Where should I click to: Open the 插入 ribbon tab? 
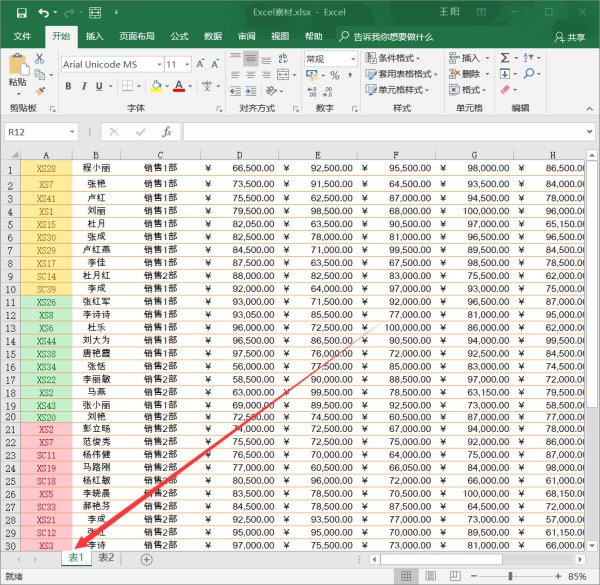pyautogui.click(x=94, y=36)
